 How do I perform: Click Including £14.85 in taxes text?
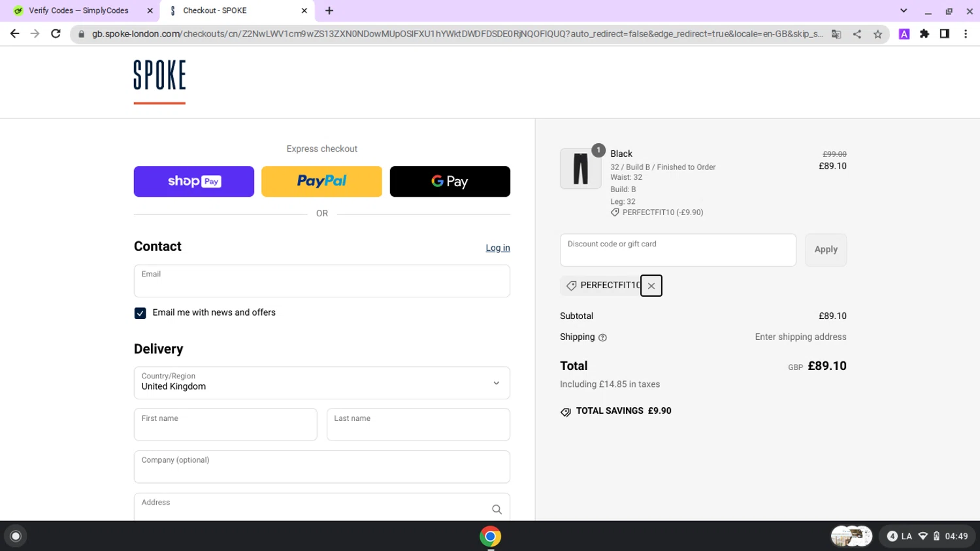pyautogui.click(x=610, y=384)
